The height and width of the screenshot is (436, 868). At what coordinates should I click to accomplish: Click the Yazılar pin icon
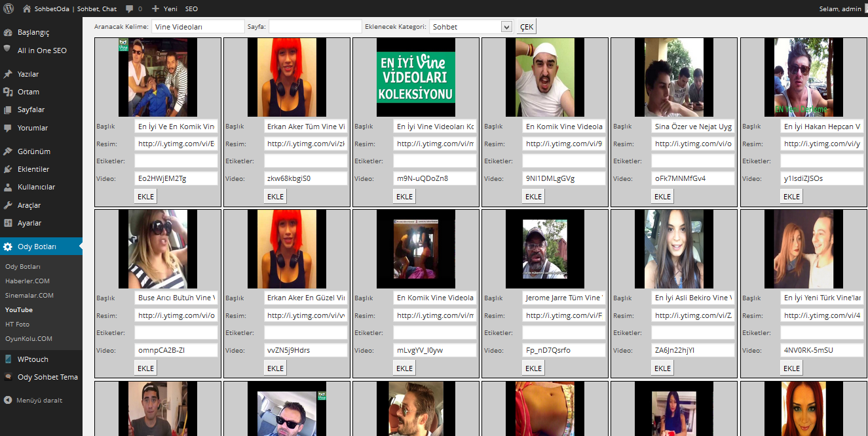[x=7, y=74]
